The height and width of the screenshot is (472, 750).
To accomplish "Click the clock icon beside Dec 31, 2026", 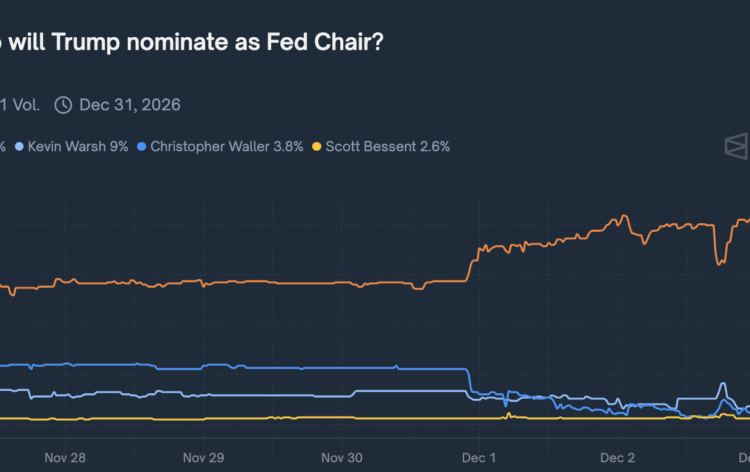I will 63,105.
